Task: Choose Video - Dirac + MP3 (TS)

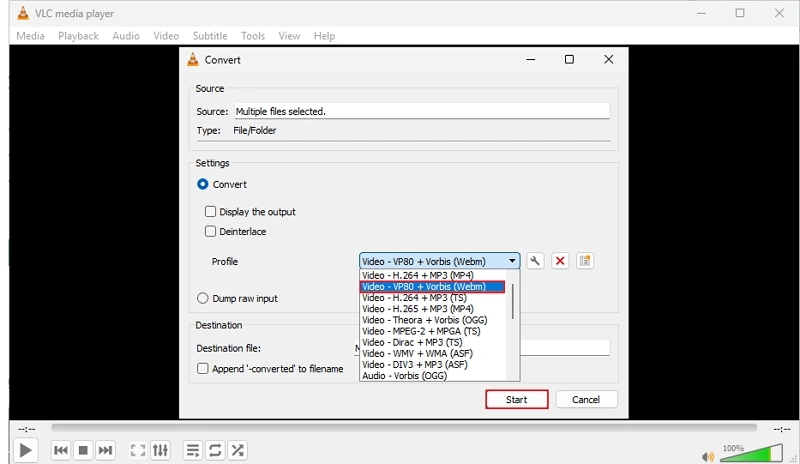Action: (433, 343)
